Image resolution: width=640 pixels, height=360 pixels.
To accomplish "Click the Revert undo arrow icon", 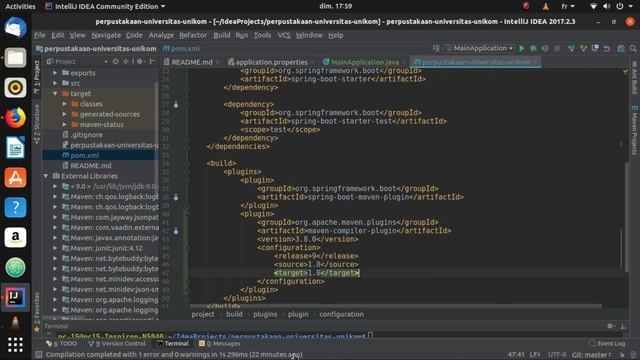I will coord(607,49).
